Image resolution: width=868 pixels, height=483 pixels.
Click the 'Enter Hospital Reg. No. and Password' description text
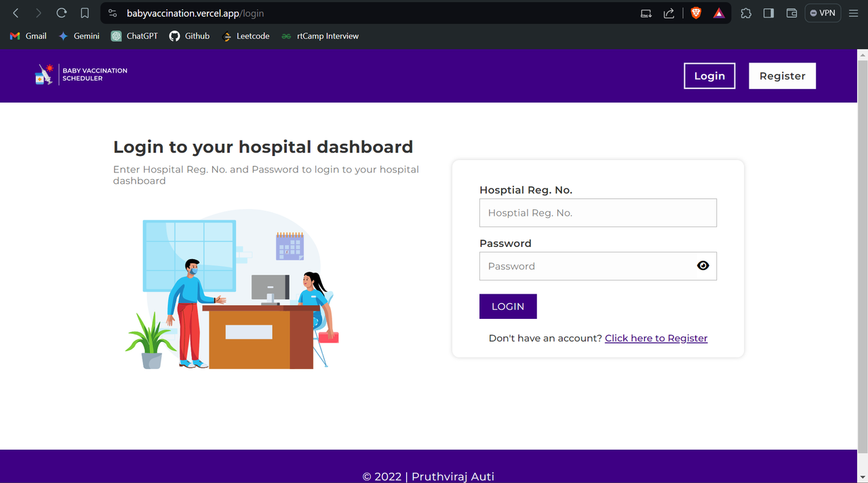coord(266,175)
